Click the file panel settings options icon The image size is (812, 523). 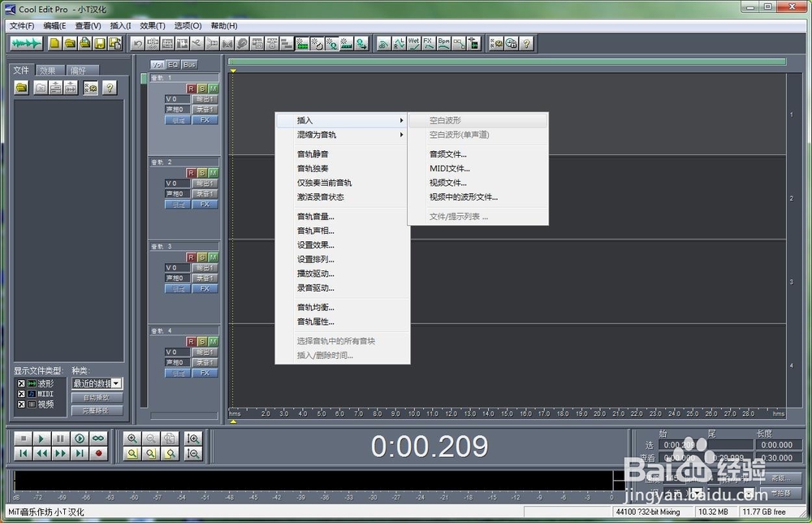91,88
